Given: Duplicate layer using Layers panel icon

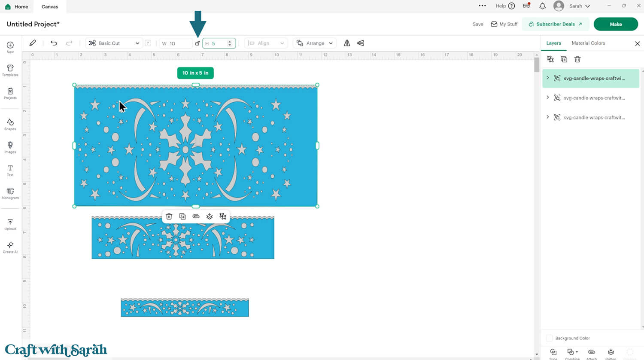Looking at the screenshot, I should [564, 59].
